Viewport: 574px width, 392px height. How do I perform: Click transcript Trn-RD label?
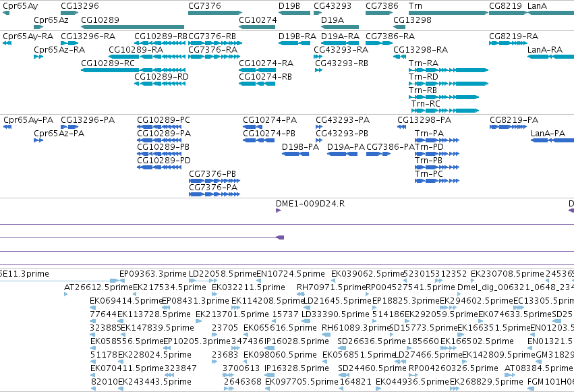(424, 76)
